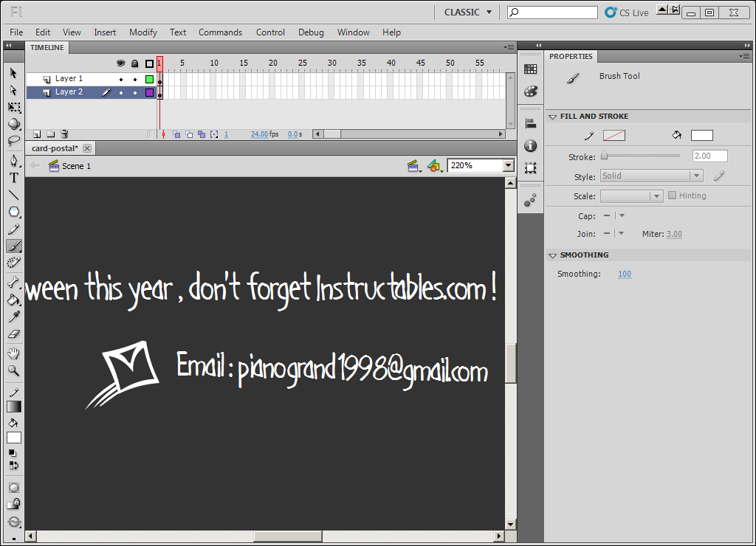Open the CLASSIC workspace dropdown
This screenshot has height=546, width=756.
pyautogui.click(x=467, y=13)
